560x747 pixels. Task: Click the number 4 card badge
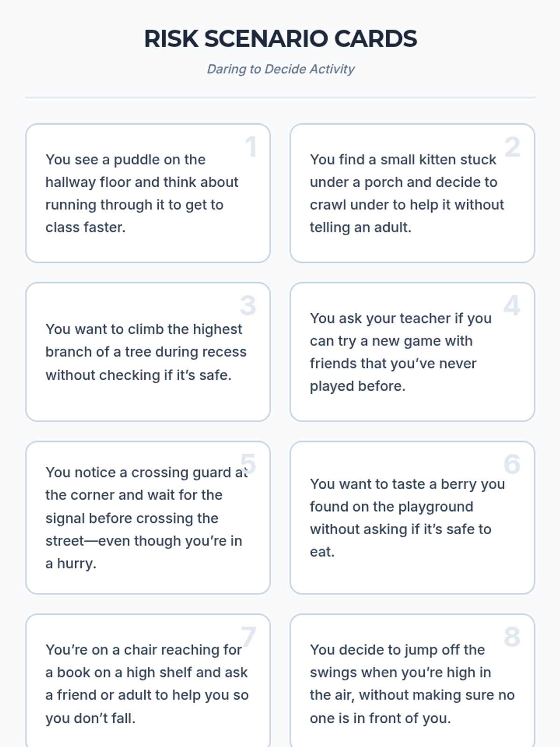(x=512, y=305)
